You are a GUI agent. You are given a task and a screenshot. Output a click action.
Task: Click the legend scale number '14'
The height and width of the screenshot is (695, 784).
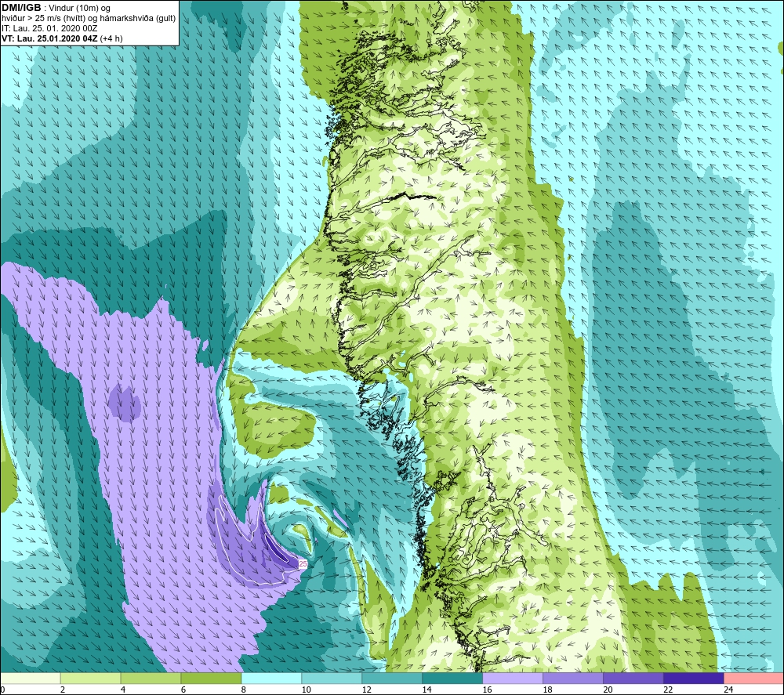426,690
